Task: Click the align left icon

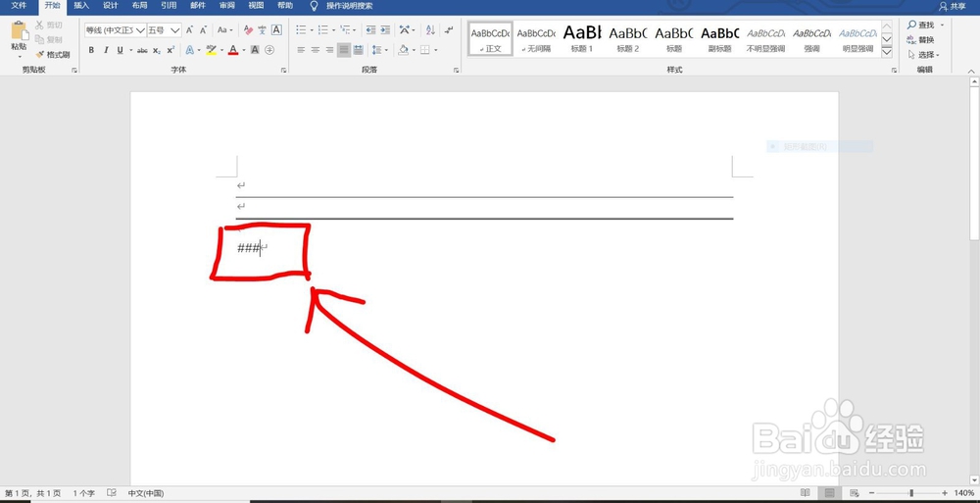Action: [301, 50]
